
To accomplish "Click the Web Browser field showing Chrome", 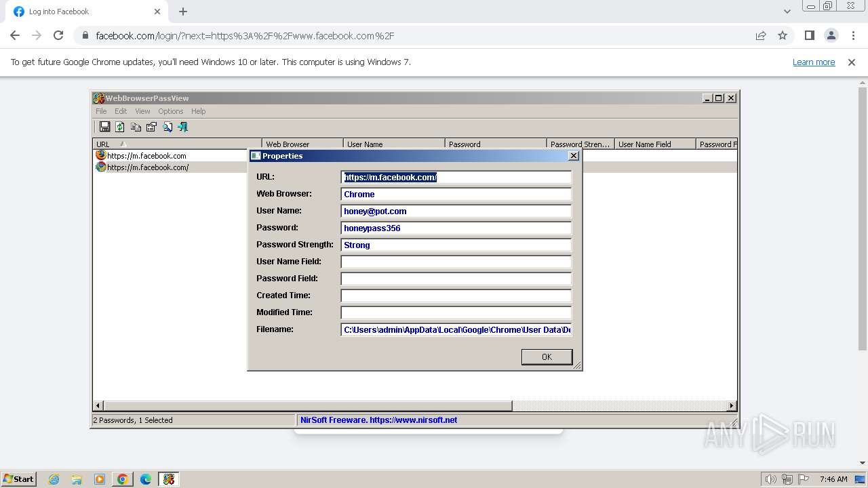I will pos(456,194).
